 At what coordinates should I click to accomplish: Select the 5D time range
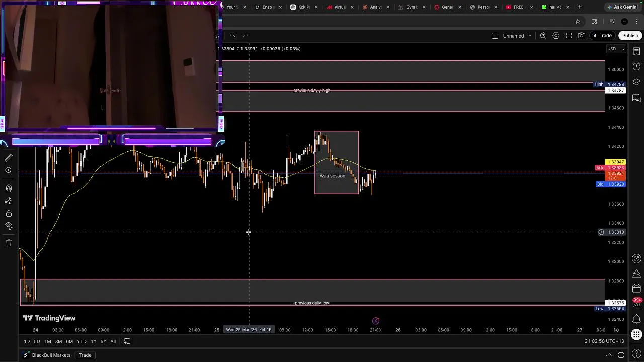(x=37, y=341)
